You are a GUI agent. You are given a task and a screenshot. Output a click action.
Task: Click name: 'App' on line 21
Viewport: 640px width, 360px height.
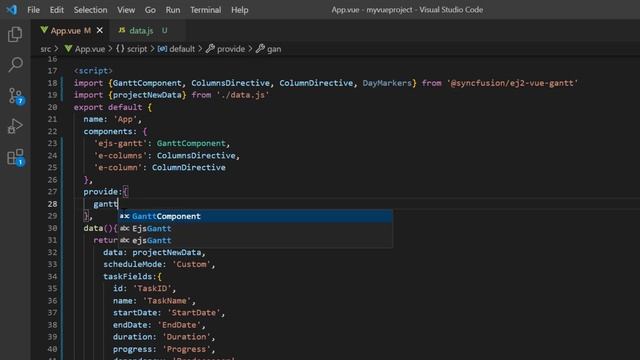112,119
